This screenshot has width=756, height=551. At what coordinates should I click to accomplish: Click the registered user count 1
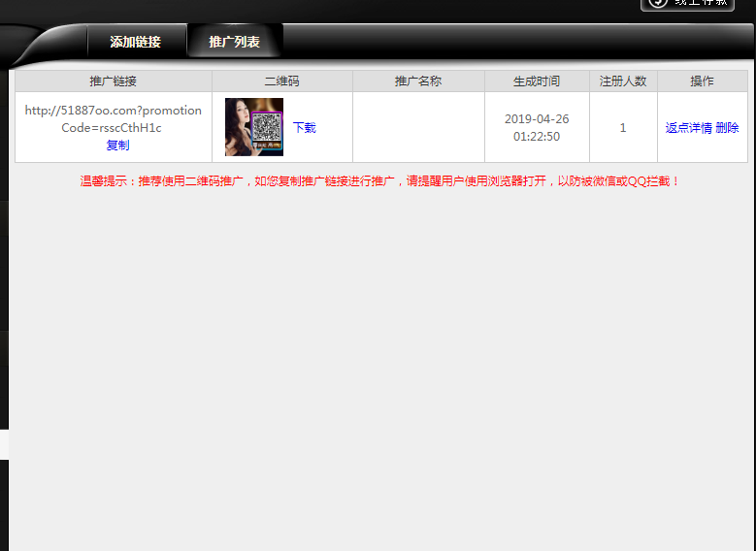click(x=623, y=128)
